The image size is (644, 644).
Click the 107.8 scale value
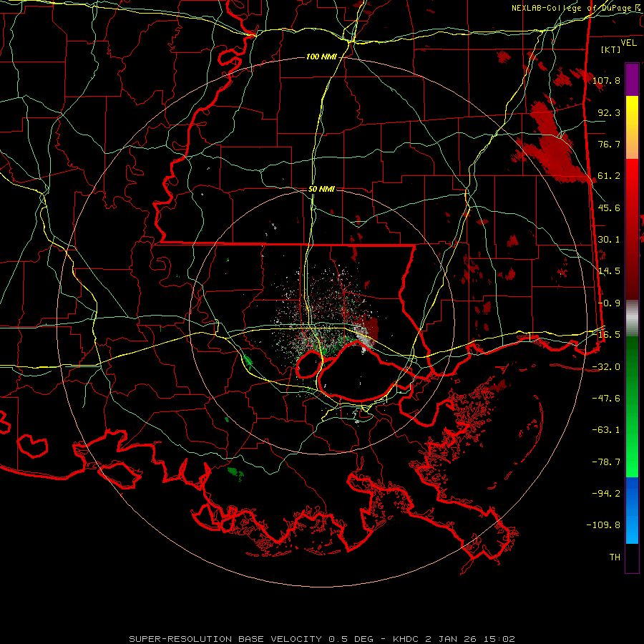(x=606, y=80)
